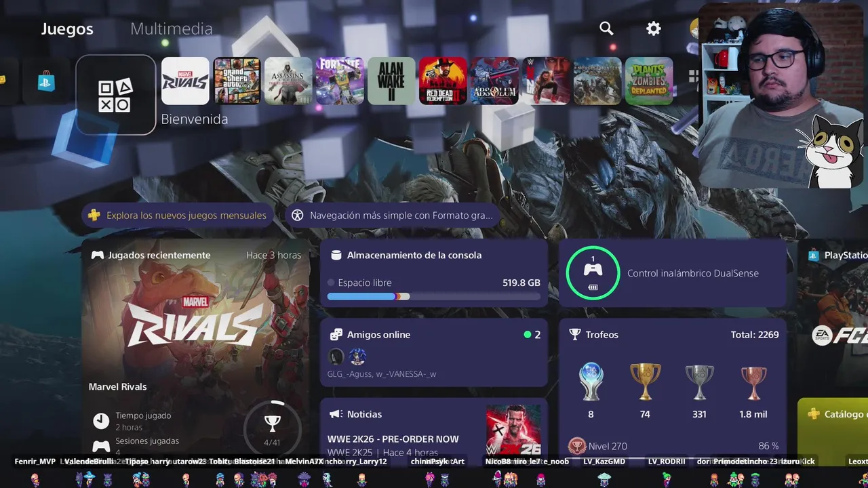Select the w_-VANESSA-_w friend avatar

357,357
